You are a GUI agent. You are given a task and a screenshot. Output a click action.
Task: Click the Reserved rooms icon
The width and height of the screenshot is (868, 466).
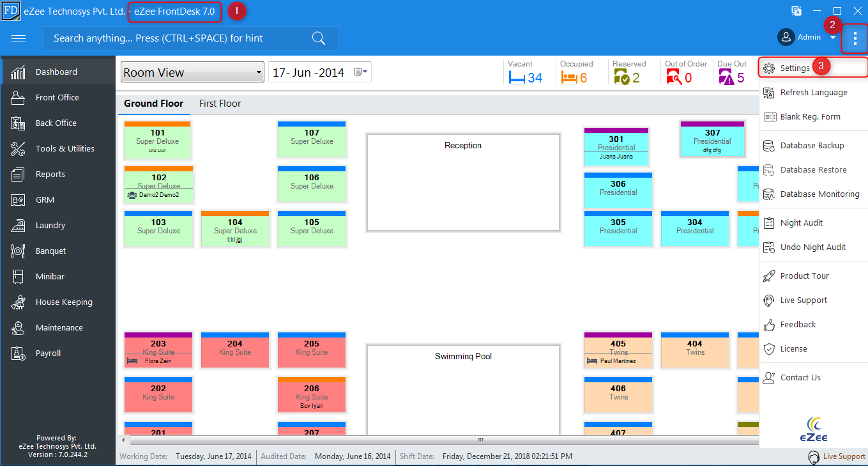click(x=621, y=78)
